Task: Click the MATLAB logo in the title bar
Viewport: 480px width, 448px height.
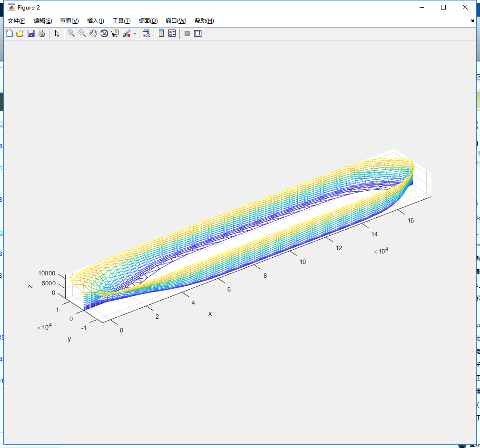Action: tap(11, 7)
